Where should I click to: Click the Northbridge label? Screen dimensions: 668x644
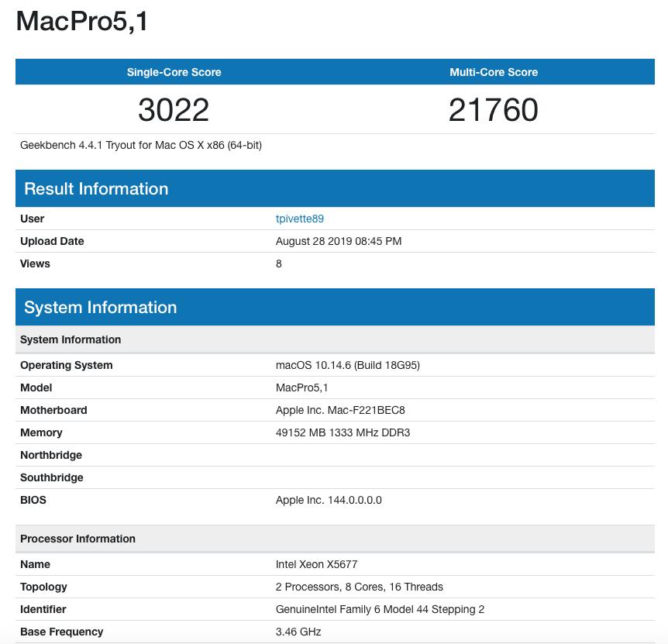tap(51, 456)
